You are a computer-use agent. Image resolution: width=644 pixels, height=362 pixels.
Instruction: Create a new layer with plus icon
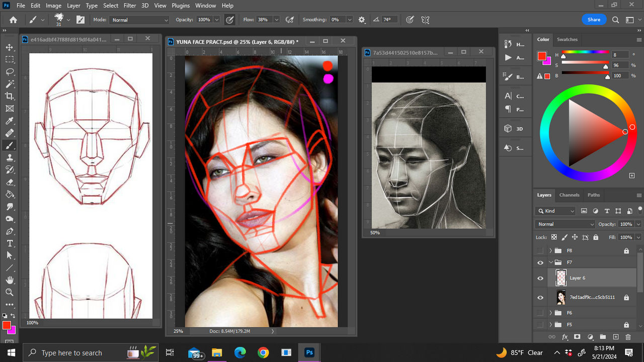615,337
